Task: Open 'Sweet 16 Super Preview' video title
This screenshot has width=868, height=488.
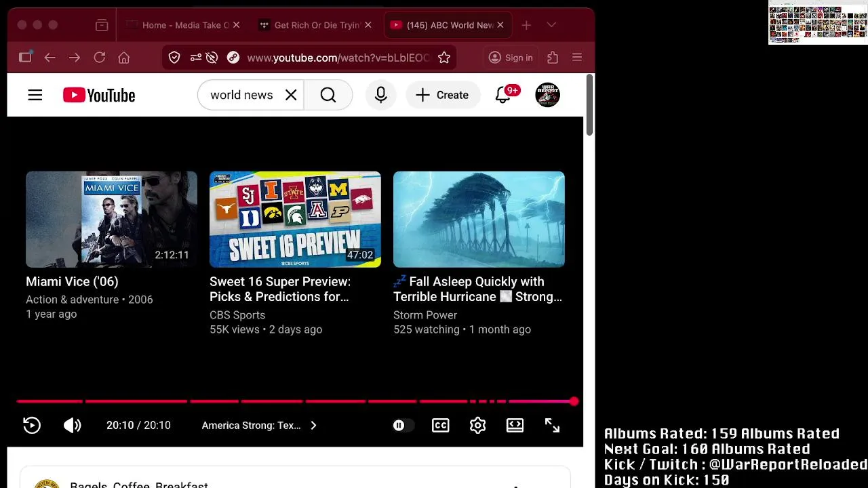Action: [280, 289]
